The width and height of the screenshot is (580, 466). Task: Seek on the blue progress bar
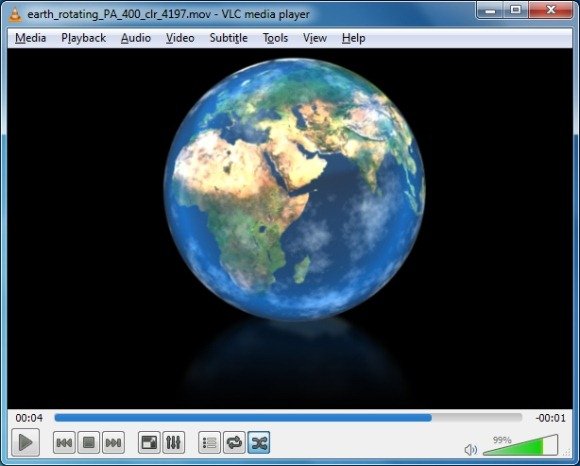coord(288,418)
